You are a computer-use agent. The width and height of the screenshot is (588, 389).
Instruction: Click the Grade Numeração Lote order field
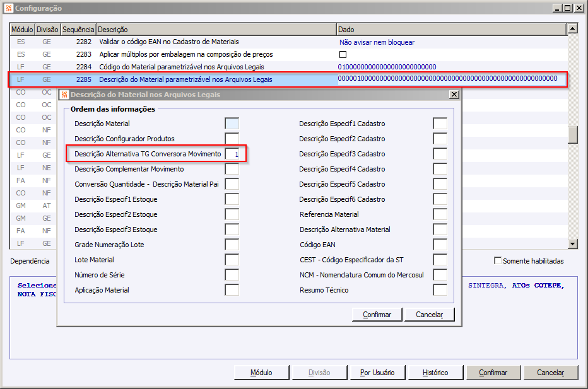point(232,245)
